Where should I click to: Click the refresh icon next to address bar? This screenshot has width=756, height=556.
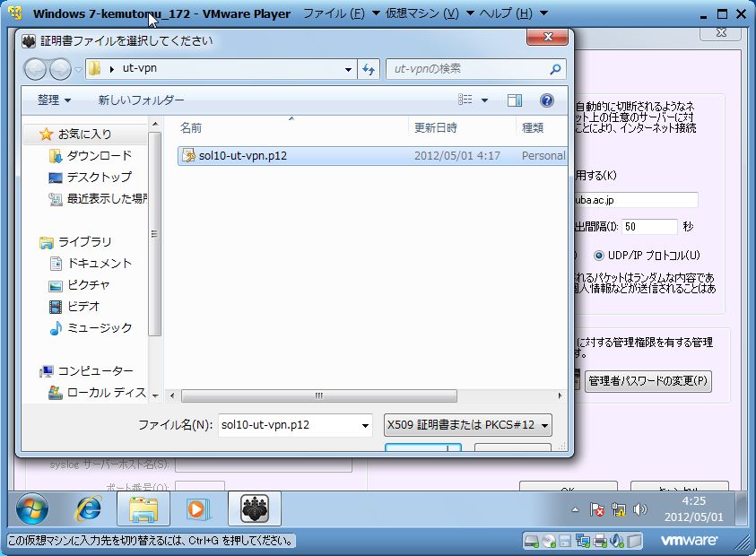coord(369,69)
